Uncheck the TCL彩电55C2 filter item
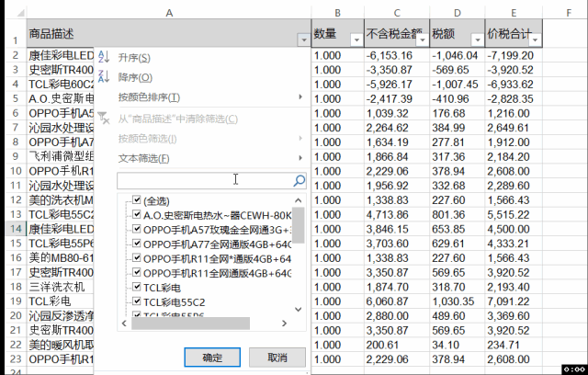This screenshot has width=588, height=375. pos(137,301)
